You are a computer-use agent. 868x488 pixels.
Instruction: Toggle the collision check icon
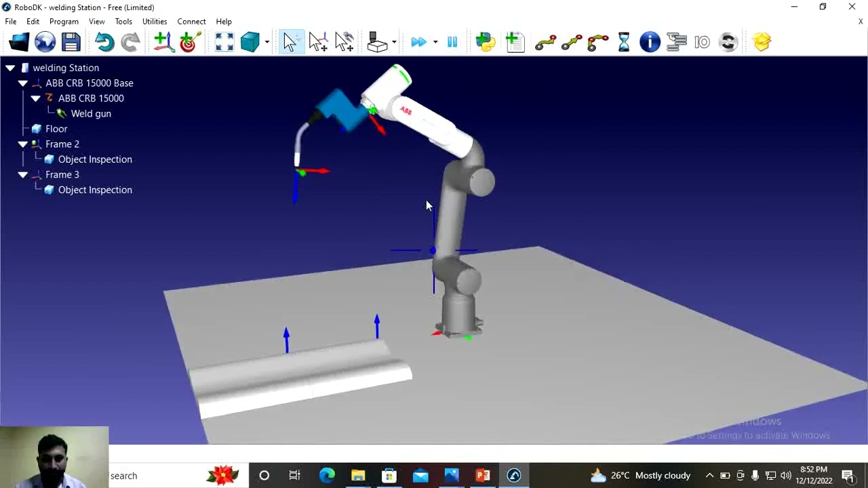click(x=377, y=42)
